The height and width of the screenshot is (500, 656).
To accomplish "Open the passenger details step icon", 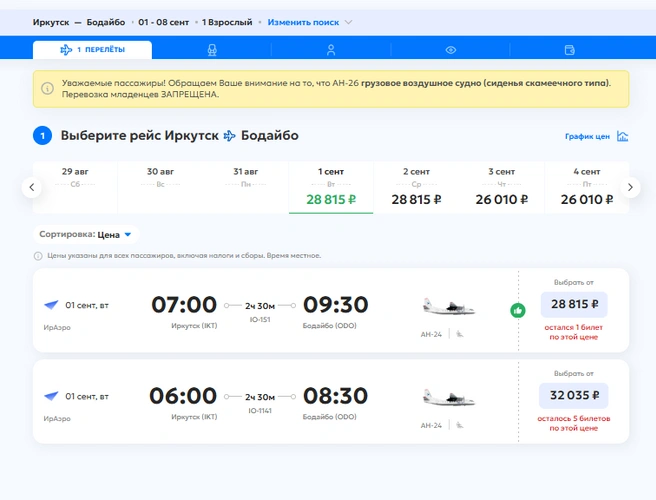I will coord(331,50).
